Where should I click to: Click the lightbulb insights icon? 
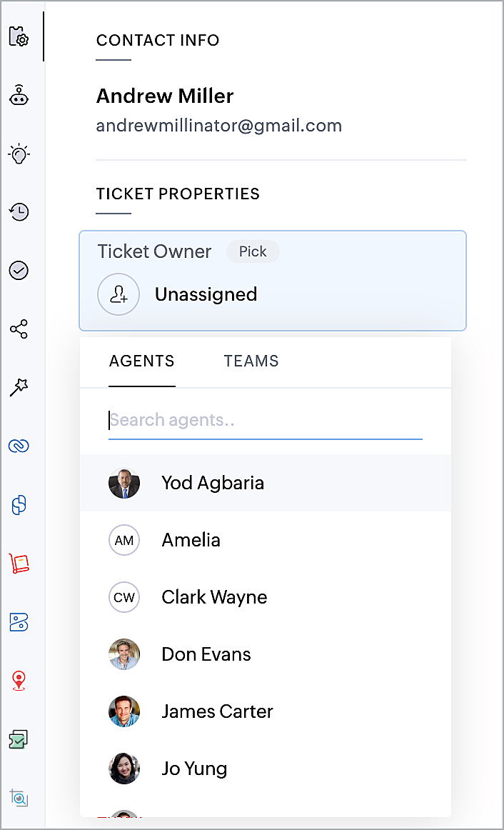(x=19, y=154)
